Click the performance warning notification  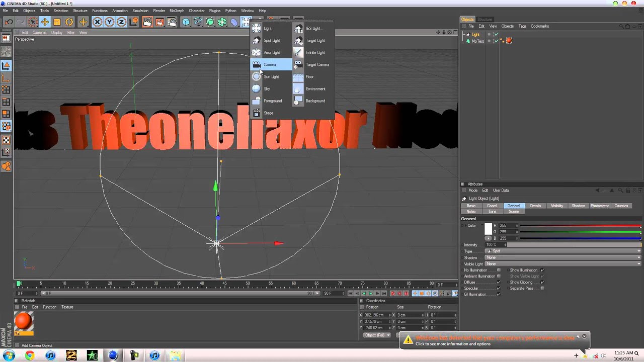coord(494,340)
